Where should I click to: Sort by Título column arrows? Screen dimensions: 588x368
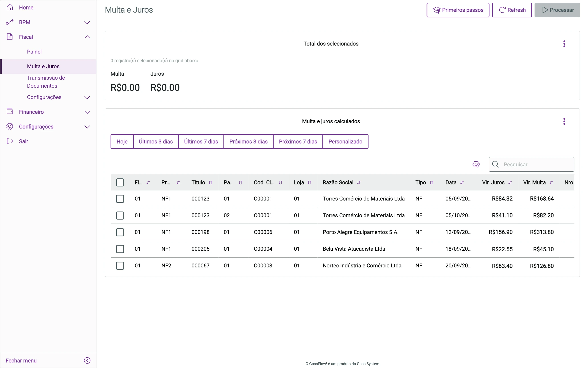coord(210,182)
